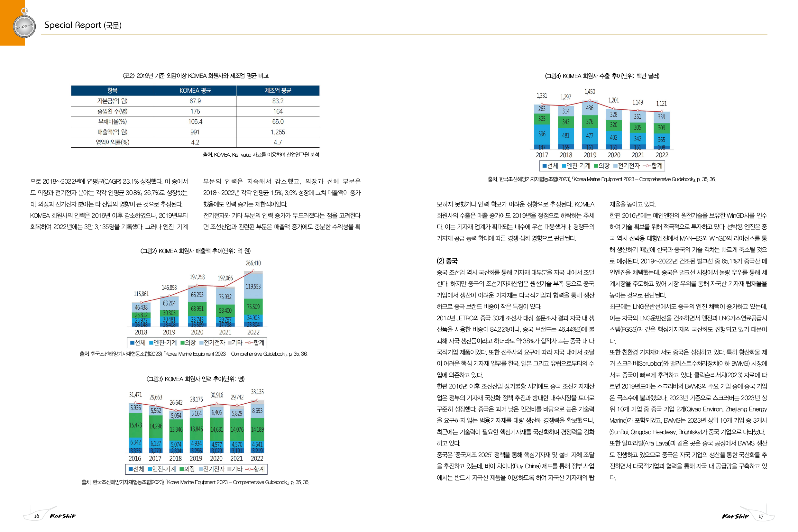Click the '매출액(억 원)' row label
Viewport: 798px width, 532px height.
click(112, 132)
